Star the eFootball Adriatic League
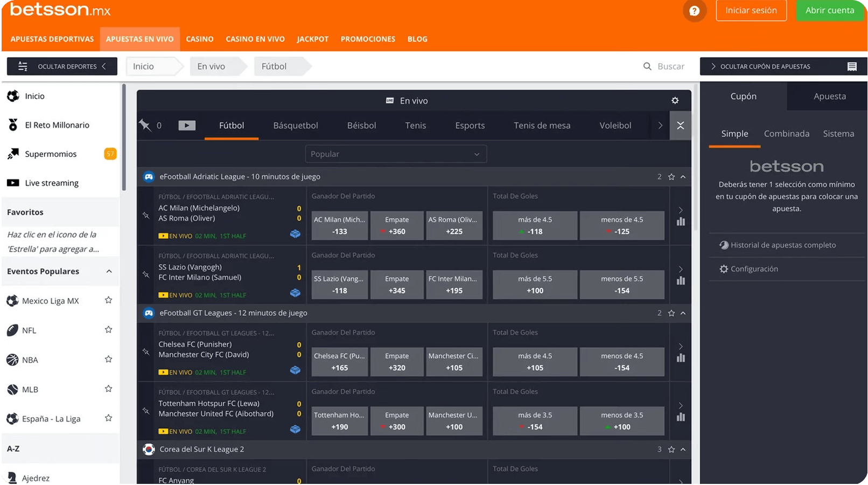 tap(671, 177)
